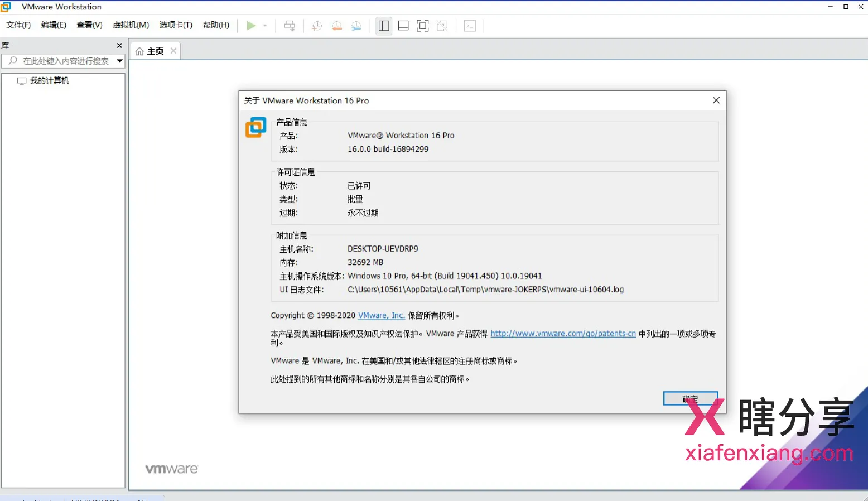Image resolution: width=868 pixels, height=501 pixels.
Task: Open the 虚拟机(M) menu
Action: point(131,25)
